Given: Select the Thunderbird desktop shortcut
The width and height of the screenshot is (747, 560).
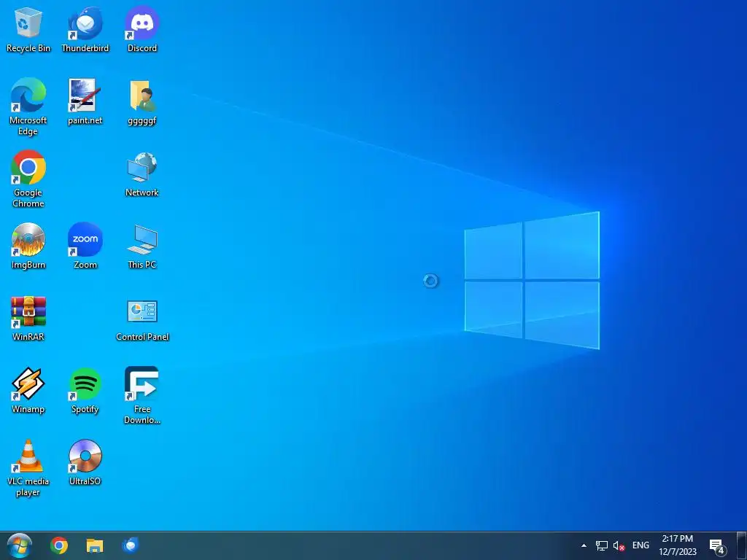Looking at the screenshot, I should 85,30.
